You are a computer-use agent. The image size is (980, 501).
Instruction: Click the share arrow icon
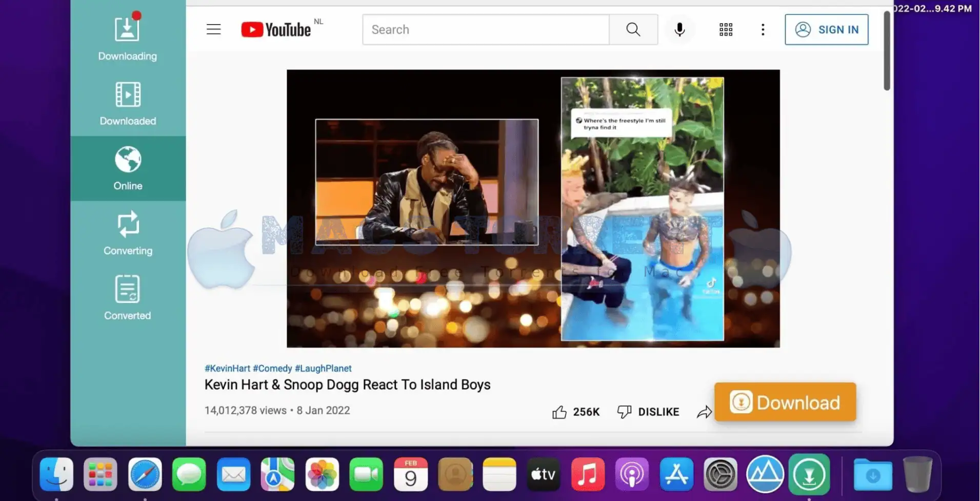click(x=704, y=412)
